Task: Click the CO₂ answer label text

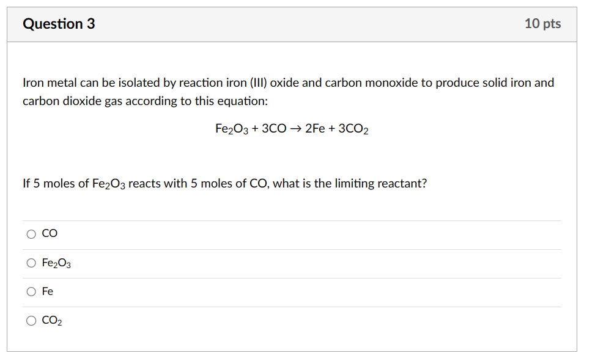Action: click(52, 320)
